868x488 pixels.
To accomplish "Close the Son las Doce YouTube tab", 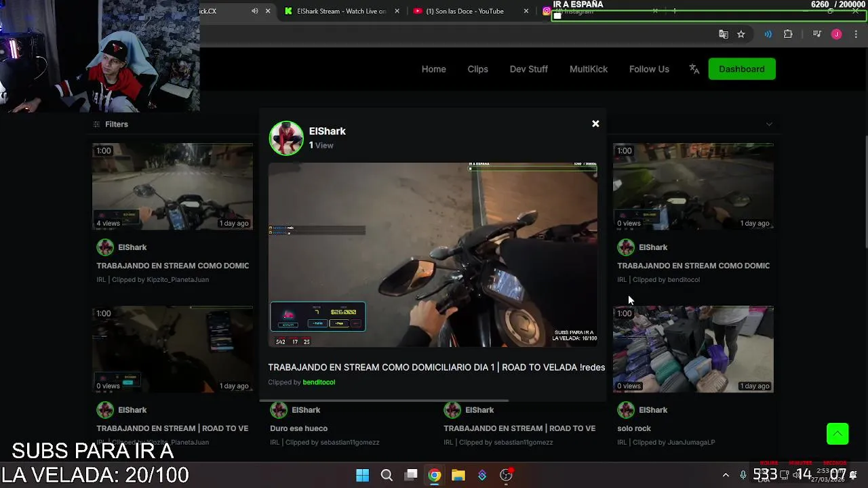I will coord(526,11).
